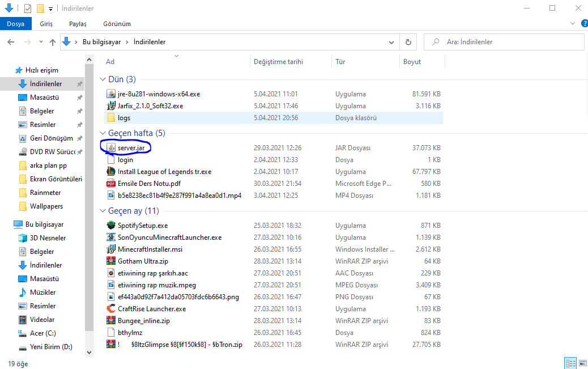588x369 pixels.
Task: Click the Jarfix_2.1.0_Soft32.exe file icon
Action: pyautogui.click(x=111, y=106)
